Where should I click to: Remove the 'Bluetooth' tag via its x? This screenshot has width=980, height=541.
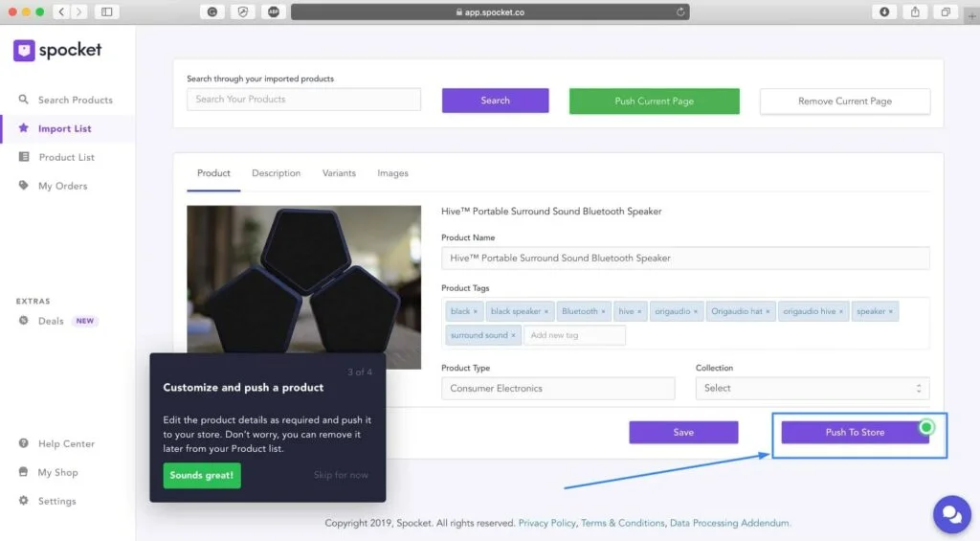tap(603, 311)
